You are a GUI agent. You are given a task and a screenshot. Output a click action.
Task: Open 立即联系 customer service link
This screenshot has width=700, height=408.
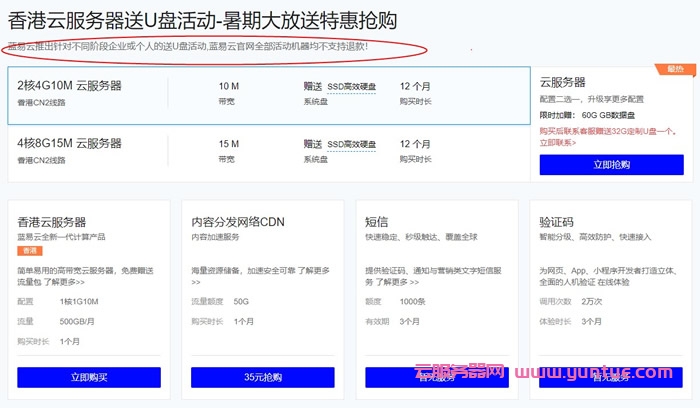(x=557, y=143)
